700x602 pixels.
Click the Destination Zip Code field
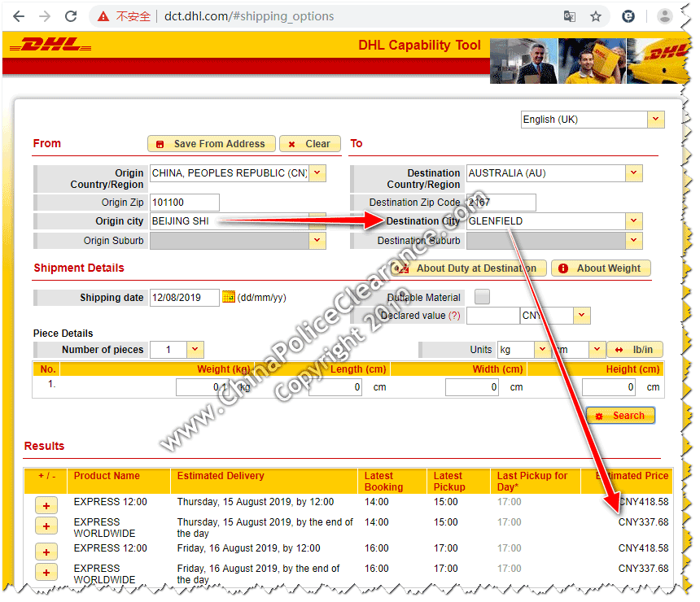pos(501,203)
